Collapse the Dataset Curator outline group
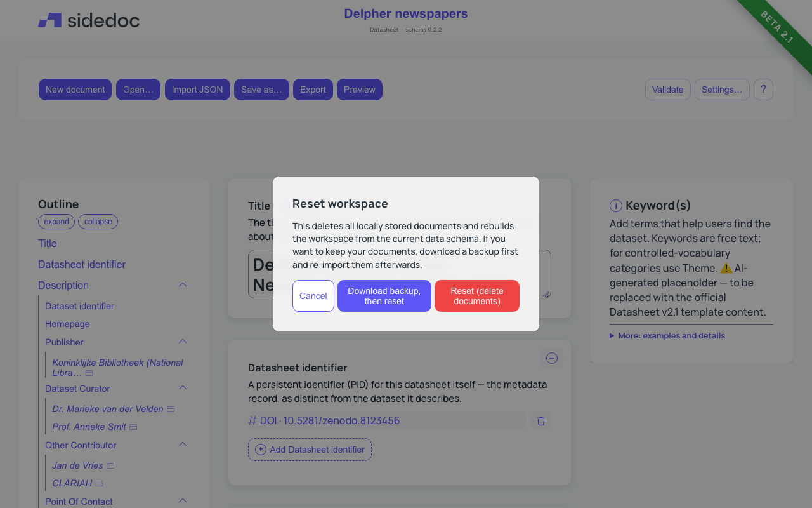Image resolution: width=812 pixels, height=508 pixels. coord(183,388)
